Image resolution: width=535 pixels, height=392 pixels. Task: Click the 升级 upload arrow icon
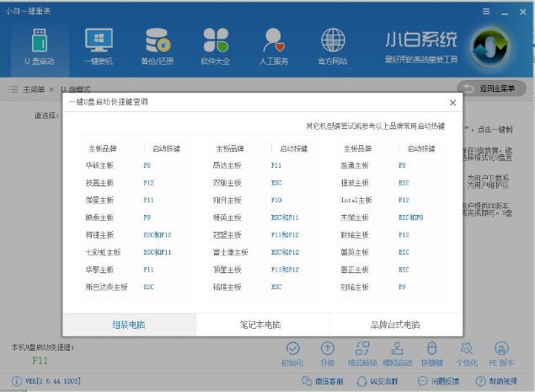pos(328,349)
